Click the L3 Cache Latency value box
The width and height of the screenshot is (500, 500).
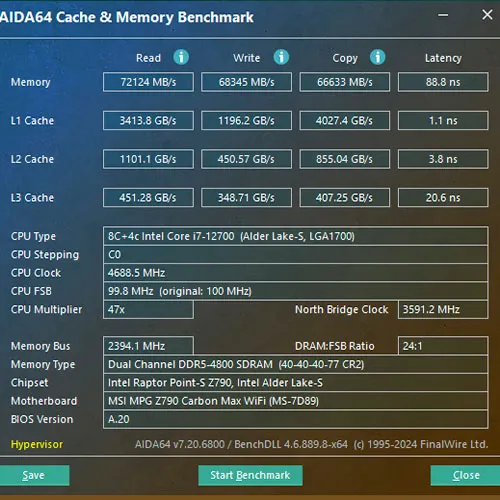(x=443, y=198)
